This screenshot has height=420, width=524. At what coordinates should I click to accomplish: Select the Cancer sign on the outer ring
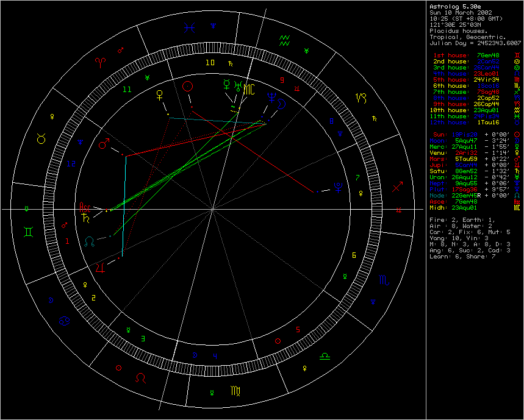63,321
